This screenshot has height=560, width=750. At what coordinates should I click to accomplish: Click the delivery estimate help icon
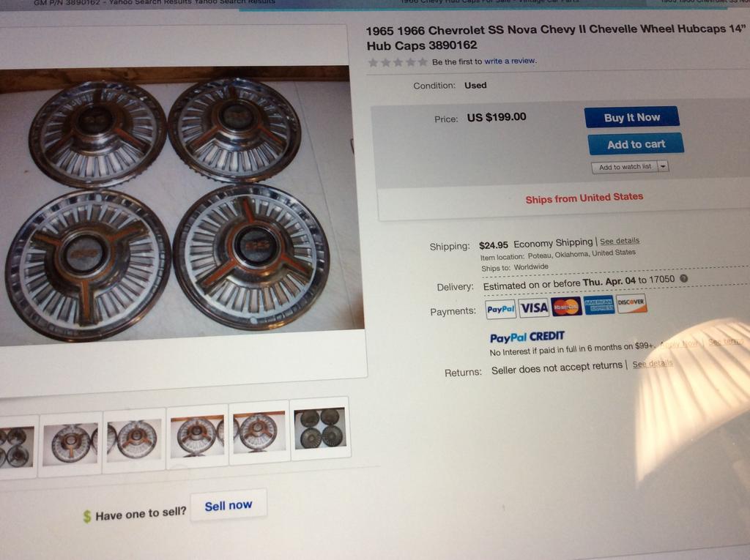point(684,278)
